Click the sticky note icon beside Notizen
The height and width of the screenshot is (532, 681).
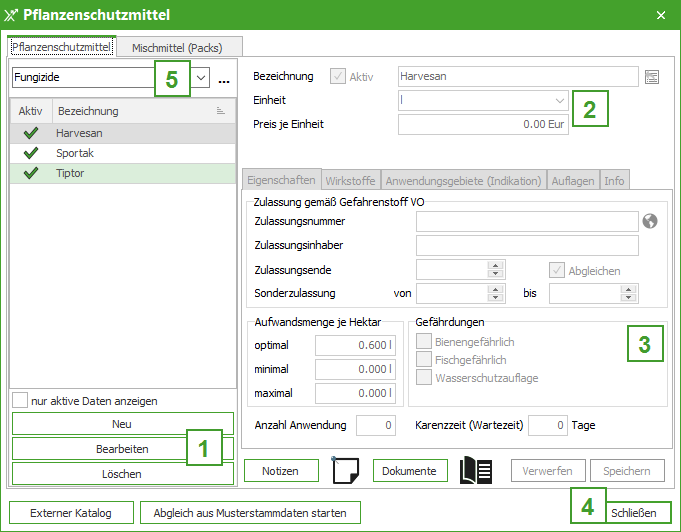(345, 471)
